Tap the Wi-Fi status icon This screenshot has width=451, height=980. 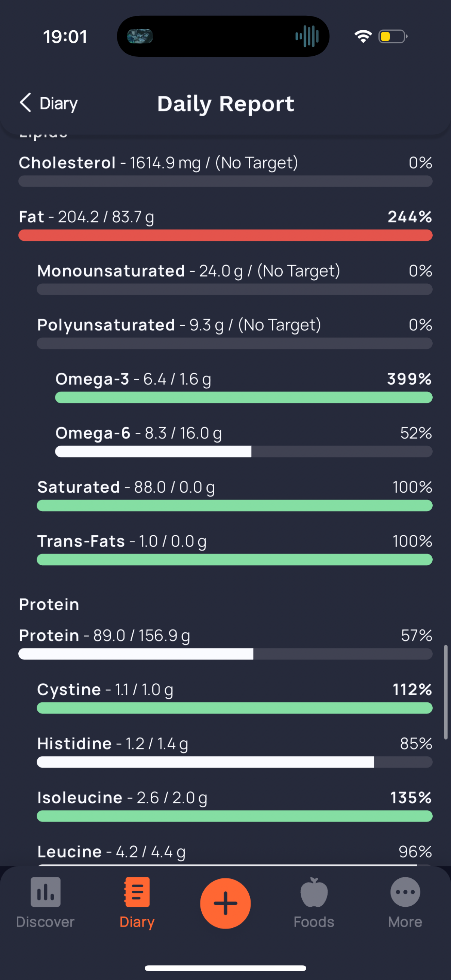click(x=363, y=37)
